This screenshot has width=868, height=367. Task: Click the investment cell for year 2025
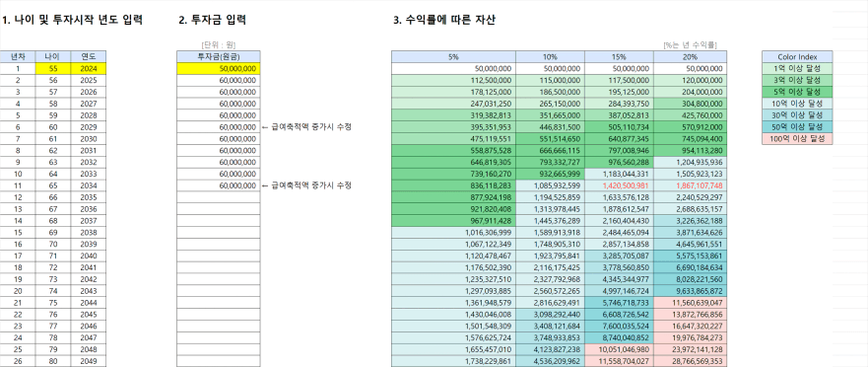point(219,80)
